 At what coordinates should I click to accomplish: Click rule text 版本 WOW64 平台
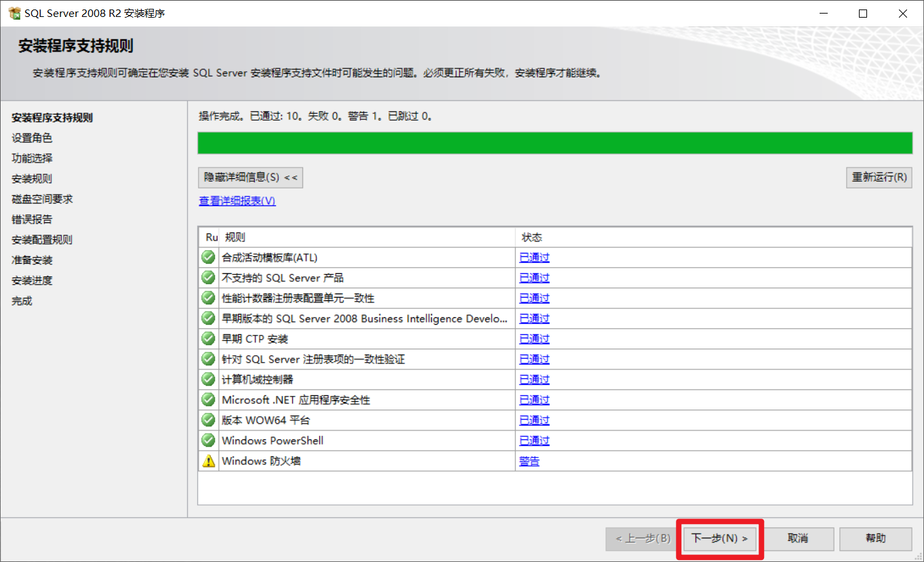[x=266, y=420]
